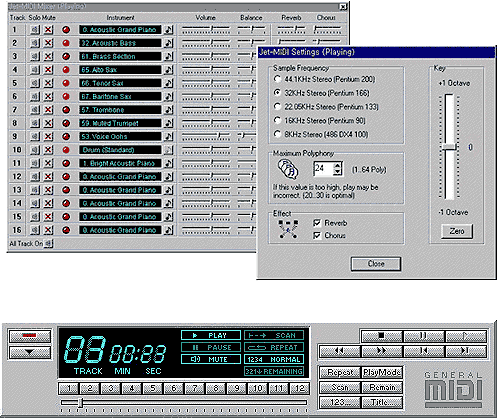500x420 pixels.
Task: Click the Title... button
Action: (382, 402)
